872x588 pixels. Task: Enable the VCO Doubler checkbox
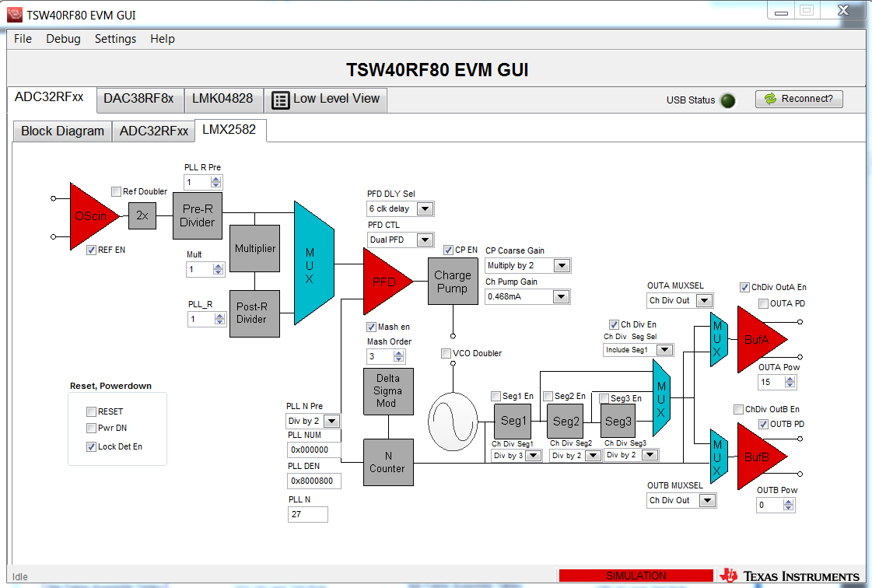pos(446,353)
